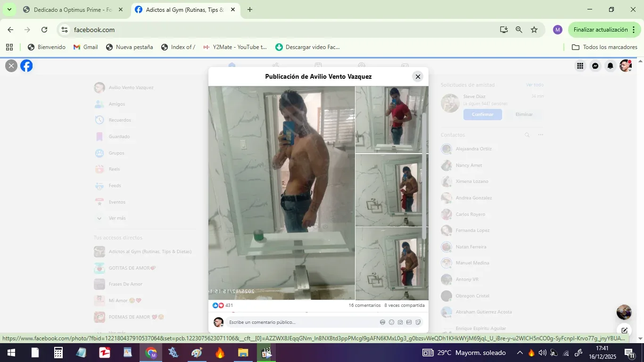The width and height of the screenshot is (644, 362).
Task: Open Chrome profile M avatar
Action: 558,30
